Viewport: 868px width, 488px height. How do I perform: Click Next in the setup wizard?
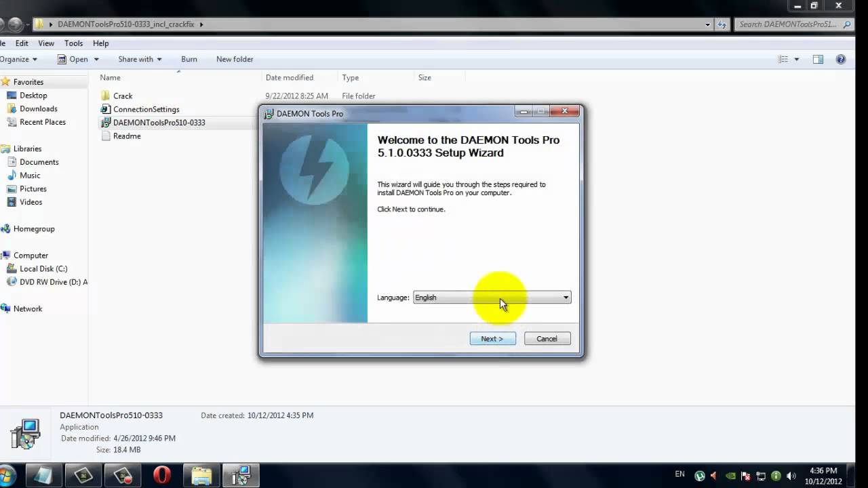(x=492, y=338)
